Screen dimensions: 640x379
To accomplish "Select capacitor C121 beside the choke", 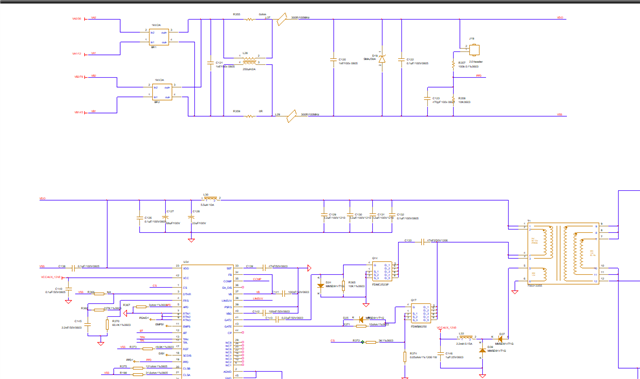I will [210, 63].
